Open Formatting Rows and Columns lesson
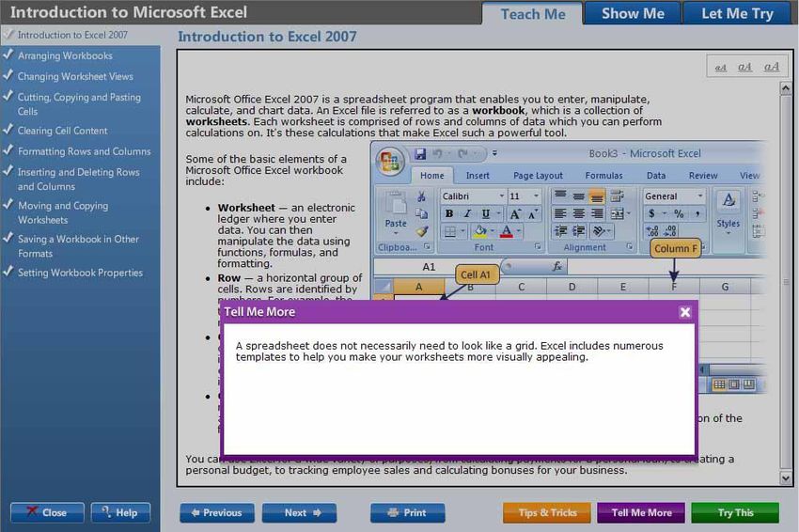 [x=84, y=151]
